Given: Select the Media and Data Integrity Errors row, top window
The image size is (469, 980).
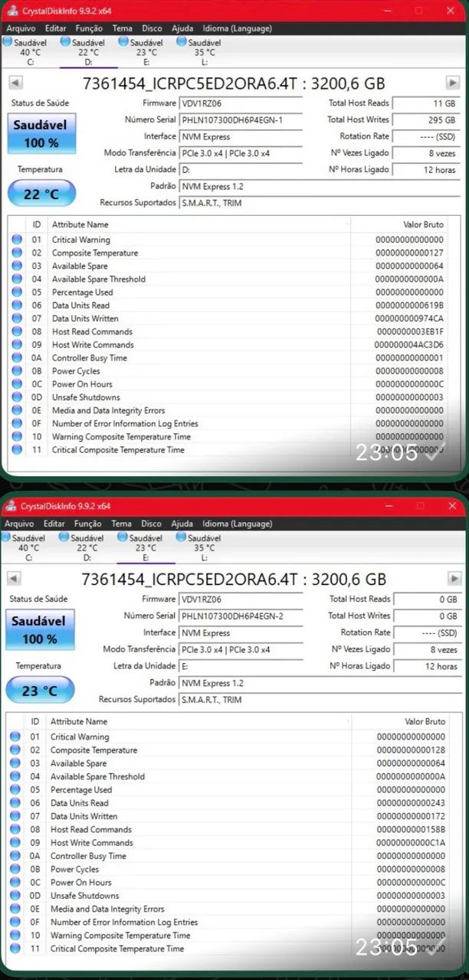Looking at the screenshot, I should click(x=228, y=410).
